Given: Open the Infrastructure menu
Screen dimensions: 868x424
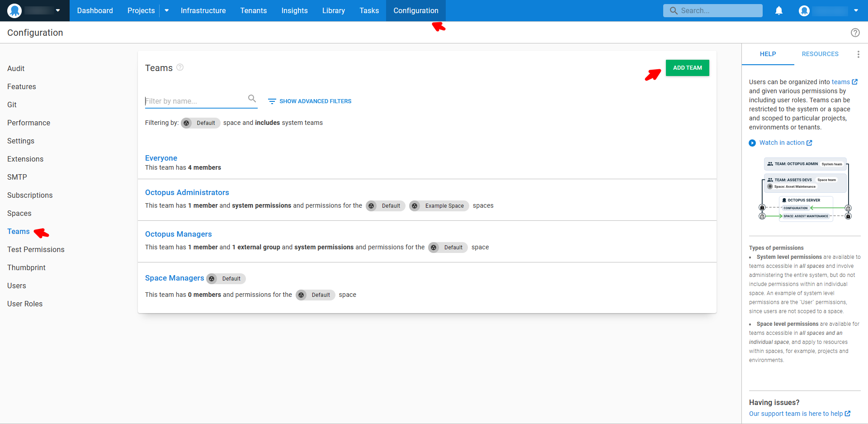Looking at the screenshot, I should tap(203, 10).
